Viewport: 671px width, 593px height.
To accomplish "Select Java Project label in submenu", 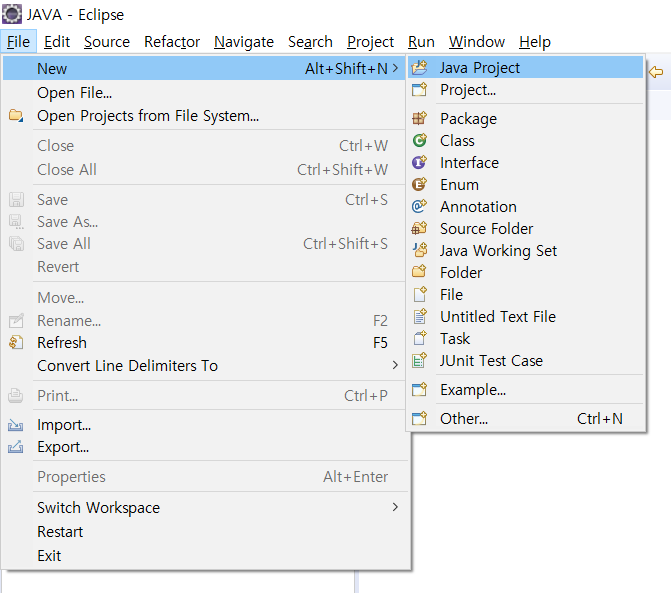I will pos(480,68).
